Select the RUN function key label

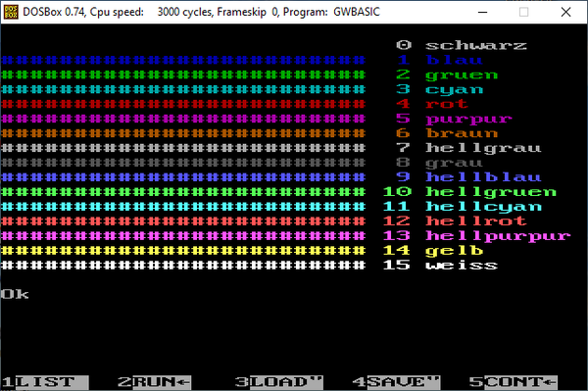[x=162, y=382]
